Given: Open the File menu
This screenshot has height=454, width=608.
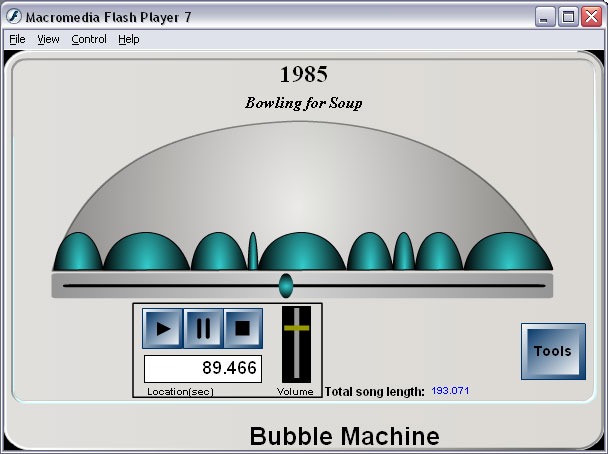Looking at the screenshot, I should (x=17, y=39).
